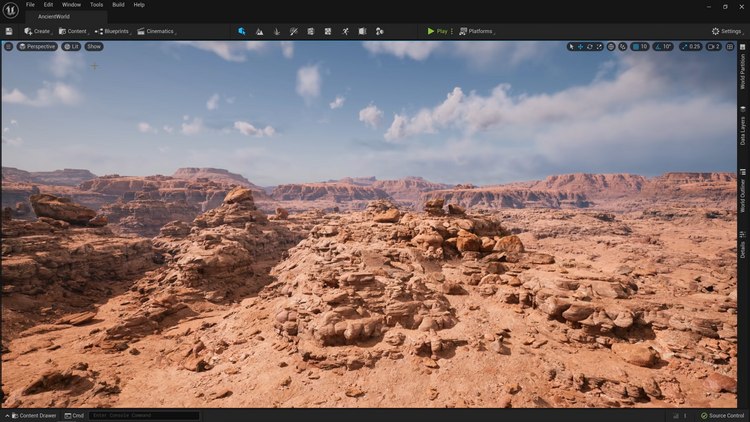Click the console command input field
This screenshot has height=422, width=750.
pyautogui.click(x=143, y=415)
